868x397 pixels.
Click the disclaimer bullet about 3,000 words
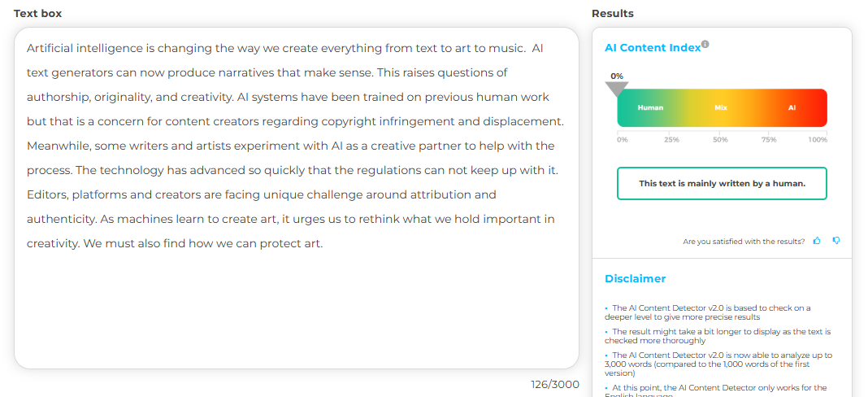720,364
